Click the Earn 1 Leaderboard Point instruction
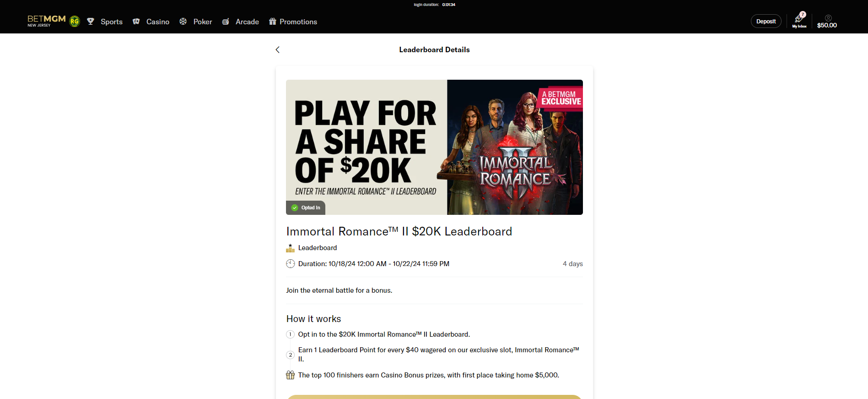The width and height of the screenshot is (868, 399). pyautogui.click(x=439, y=355)
